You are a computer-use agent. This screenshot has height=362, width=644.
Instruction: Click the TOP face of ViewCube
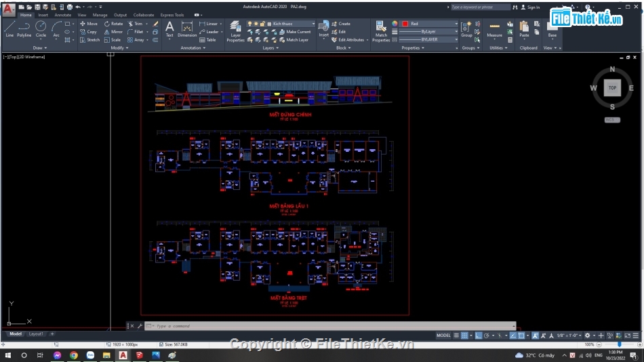point(612,88)
